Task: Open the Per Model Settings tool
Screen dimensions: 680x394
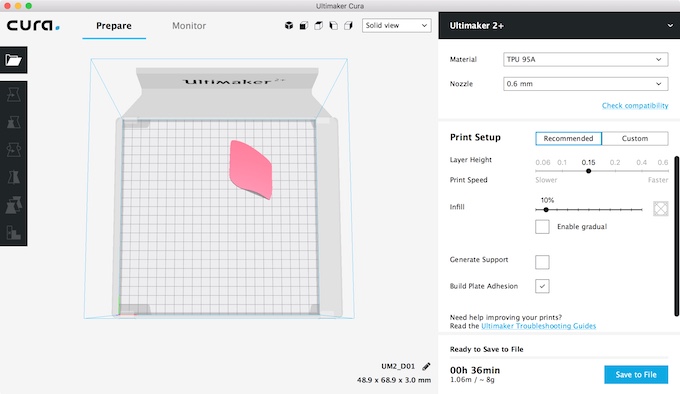Action: tap(13, 205)
